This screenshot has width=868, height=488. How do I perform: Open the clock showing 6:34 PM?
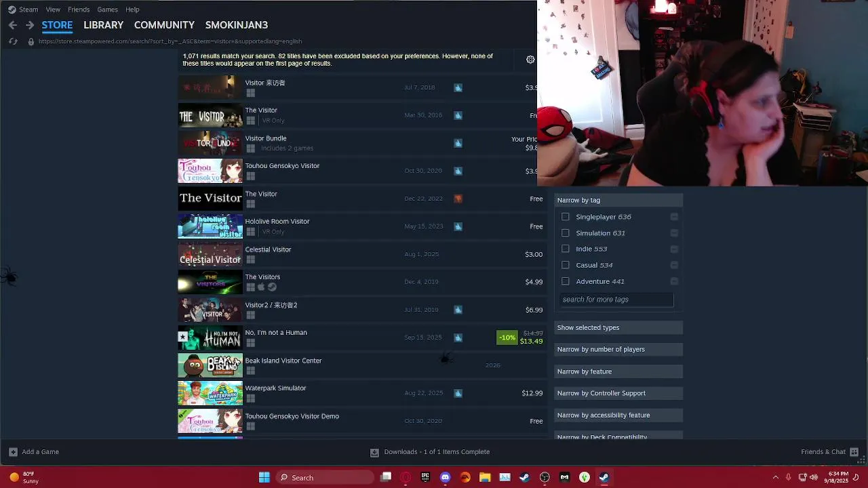pyautogui.click(x=837, y=477)
